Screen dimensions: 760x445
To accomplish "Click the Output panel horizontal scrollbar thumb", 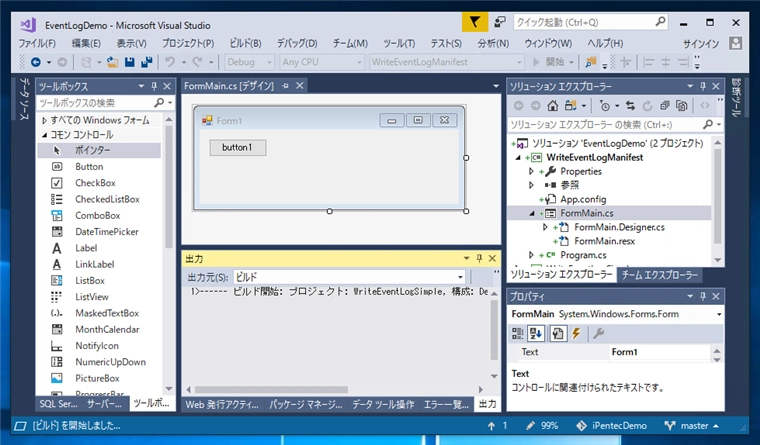I will tap(271, 389).
